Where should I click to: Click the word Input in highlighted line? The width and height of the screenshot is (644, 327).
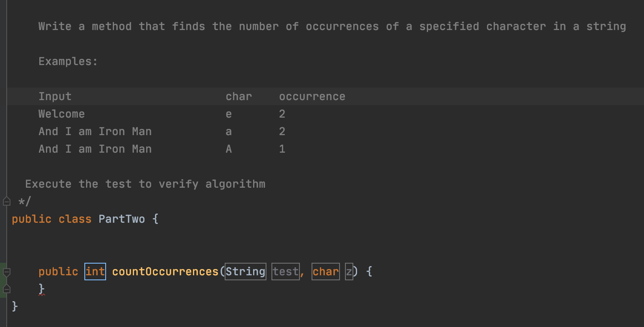click(x=55, y=96)
